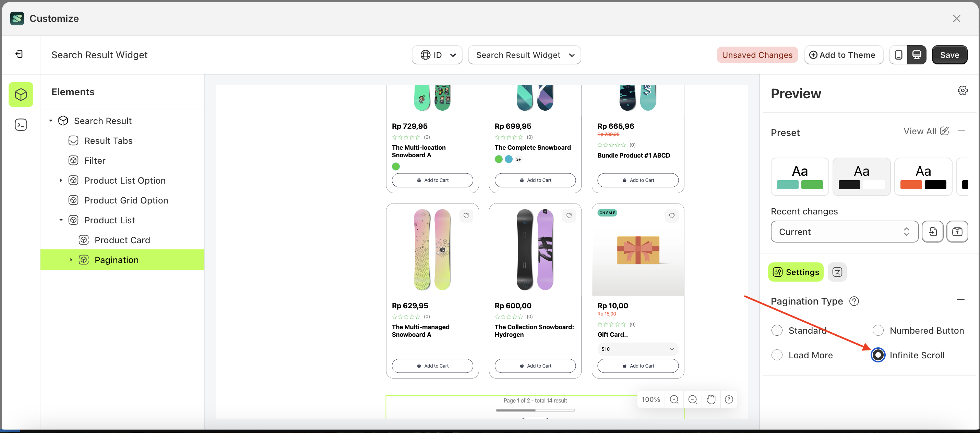Wishlist heart on Gift Card product
980x433 pixels.
pos(671,215)
